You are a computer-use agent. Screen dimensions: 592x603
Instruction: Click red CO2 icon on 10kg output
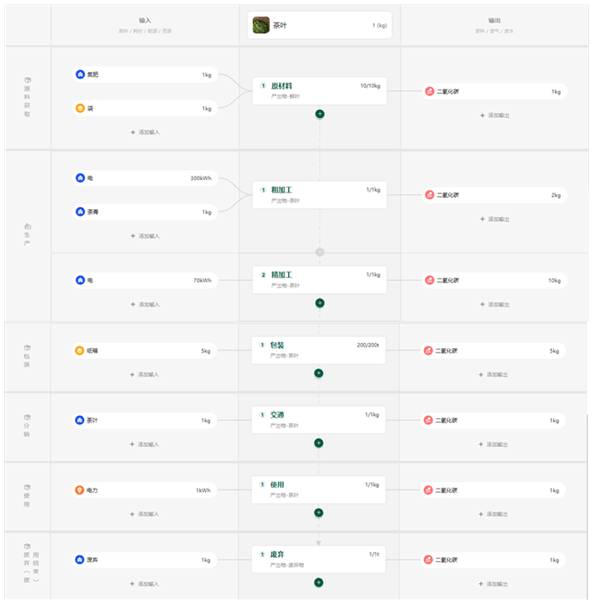click(x=430, y=281)
